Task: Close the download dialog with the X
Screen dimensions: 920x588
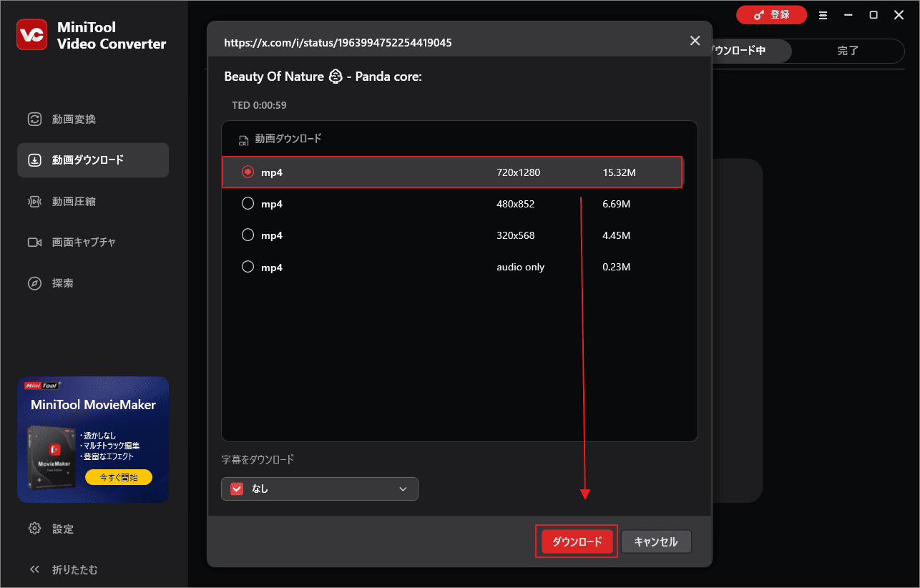Action: [695, 41]
